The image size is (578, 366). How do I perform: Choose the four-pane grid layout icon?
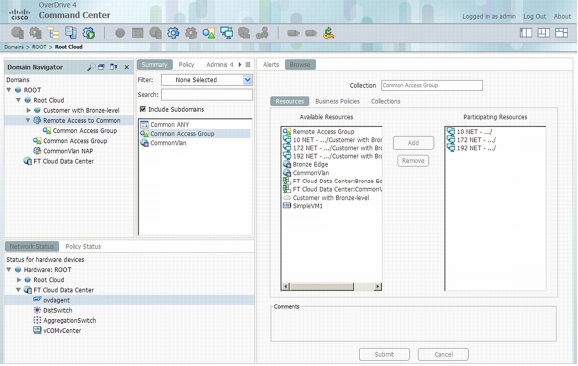561,33
